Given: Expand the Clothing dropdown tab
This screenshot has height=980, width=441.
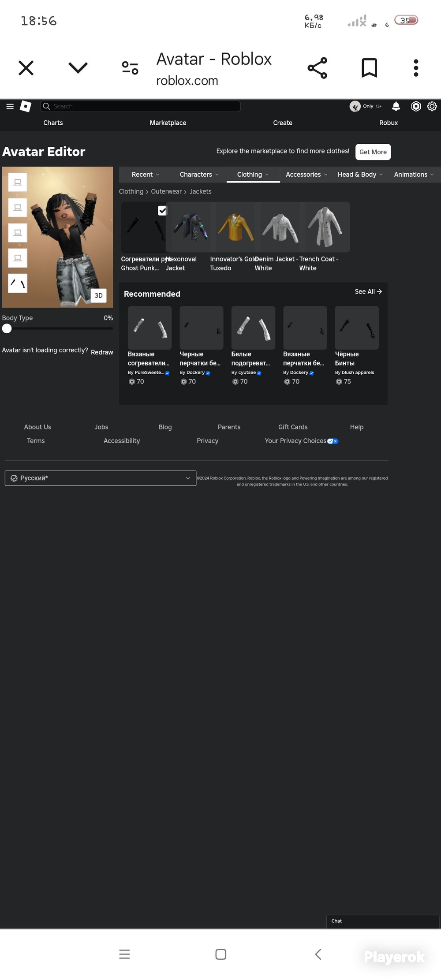Looking at the screenshot, I should [253, 175].
